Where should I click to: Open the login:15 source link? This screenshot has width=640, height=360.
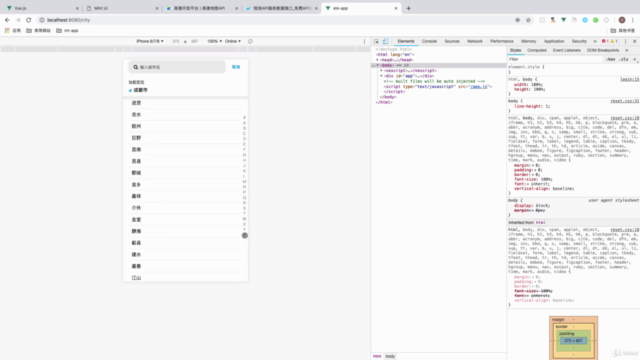[x=629, y=79]
